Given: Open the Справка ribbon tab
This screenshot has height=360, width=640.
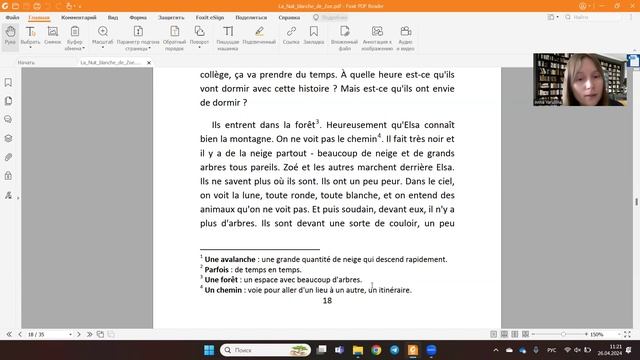Looking at the screenshot, I should (x=289, y=18).
